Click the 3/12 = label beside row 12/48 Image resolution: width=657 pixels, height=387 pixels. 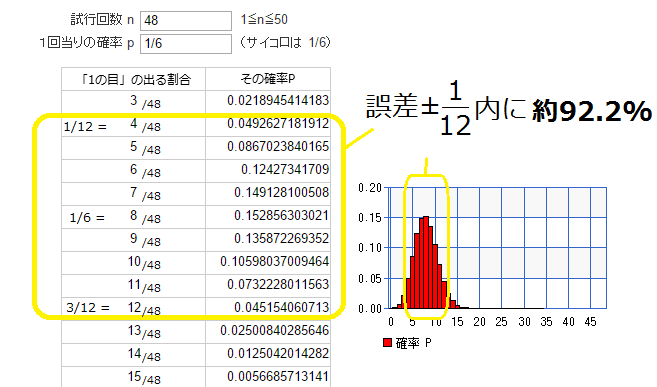(88, 308)
